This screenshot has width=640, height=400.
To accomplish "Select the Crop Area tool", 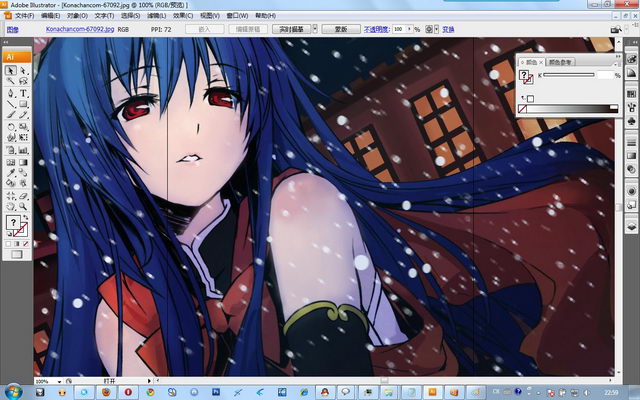I will (x=11, y=196).
